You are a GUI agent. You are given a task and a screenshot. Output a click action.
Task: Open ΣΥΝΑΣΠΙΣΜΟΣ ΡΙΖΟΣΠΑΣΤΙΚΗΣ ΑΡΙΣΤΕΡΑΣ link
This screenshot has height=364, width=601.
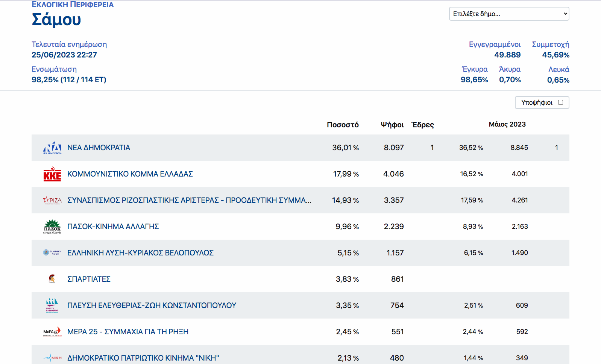click(189, 200)
